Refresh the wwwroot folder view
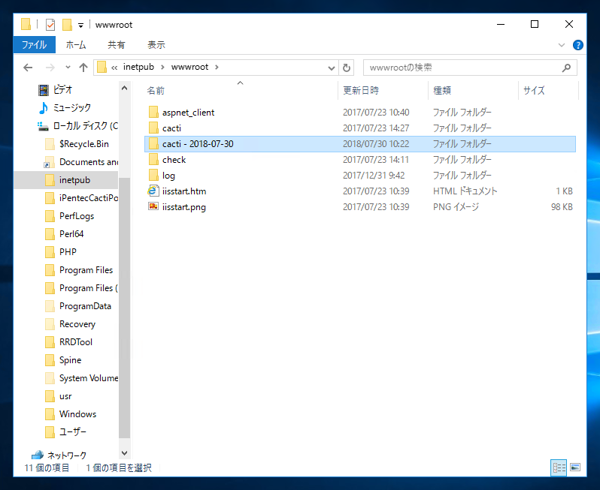The width and height of the screenshot is (600, 490). pos(346,68)
